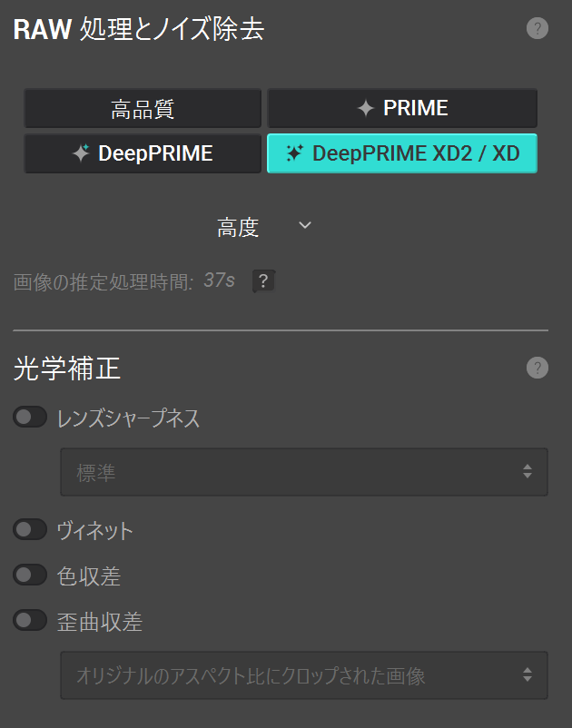Enable 歪曲収差 distortion correction
Viewport: 572px width, 728px height.
30,621
